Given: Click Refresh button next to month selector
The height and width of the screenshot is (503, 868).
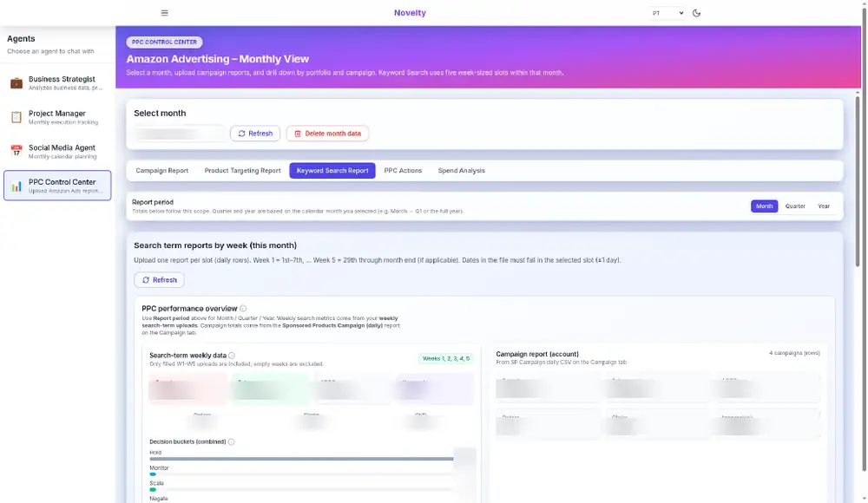Looking at the screenshot, I should (x=255, y=134).
